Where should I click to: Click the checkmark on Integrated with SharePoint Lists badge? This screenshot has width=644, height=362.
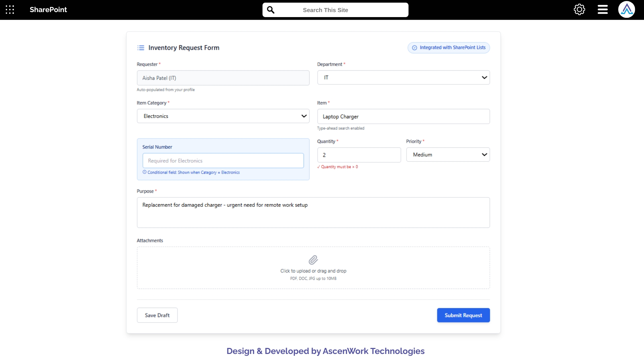414,48
